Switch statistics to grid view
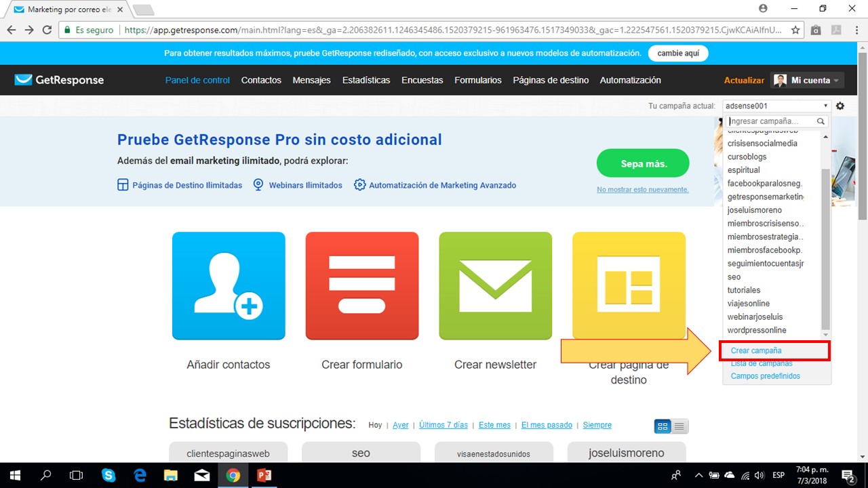The height and width of the screenshot is (488, 868). point(663,426)
